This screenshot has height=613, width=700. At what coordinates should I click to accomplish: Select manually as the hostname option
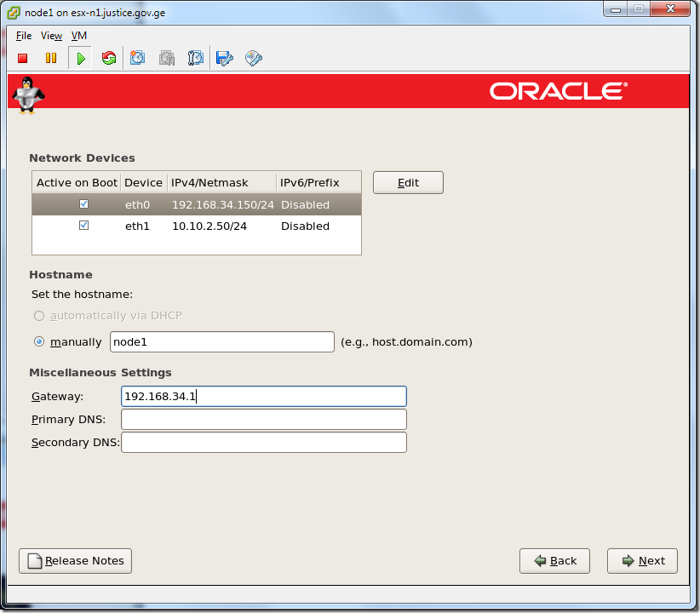click(38, 341)
